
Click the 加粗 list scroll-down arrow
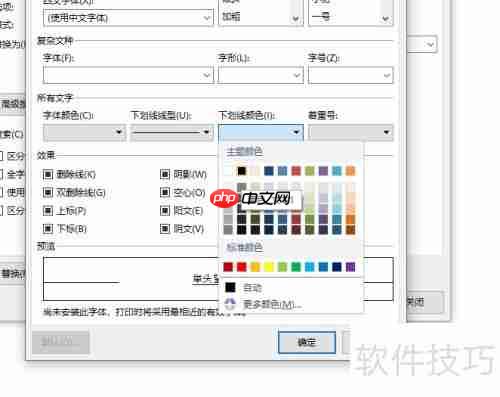pyautogui.click(x=296, y=19)
